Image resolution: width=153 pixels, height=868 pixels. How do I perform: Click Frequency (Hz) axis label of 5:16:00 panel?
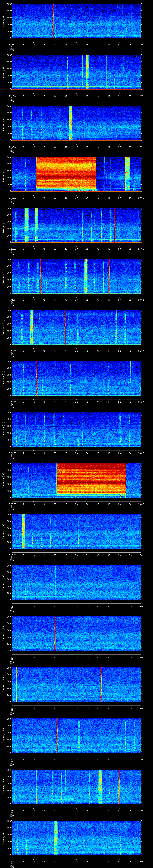[4, 21]
